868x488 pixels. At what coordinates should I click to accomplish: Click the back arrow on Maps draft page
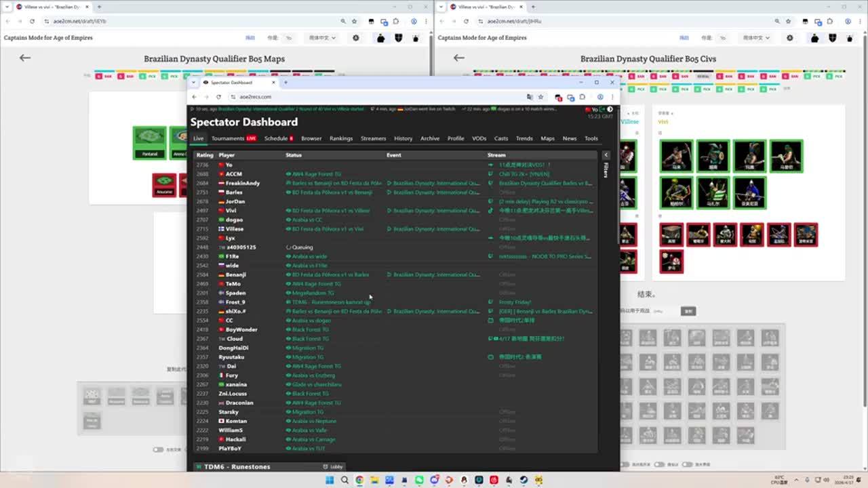[25, 58]
